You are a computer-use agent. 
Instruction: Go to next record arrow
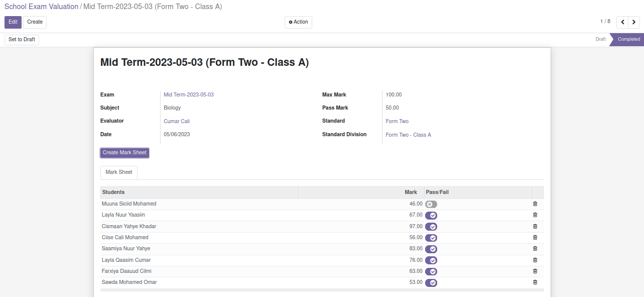click(x=634, y=22)
